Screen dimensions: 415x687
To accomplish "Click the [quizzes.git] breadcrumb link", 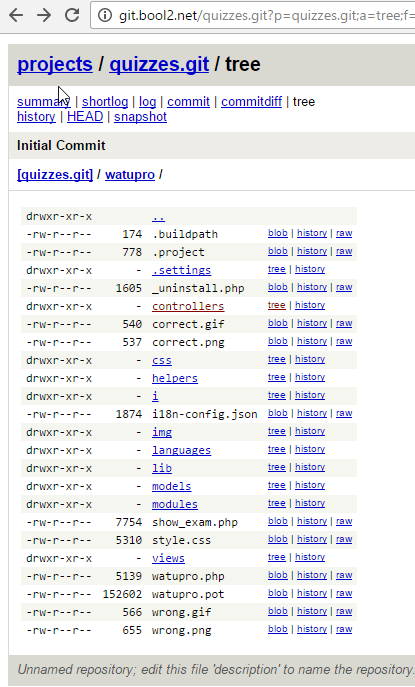I will click(55, 174).
